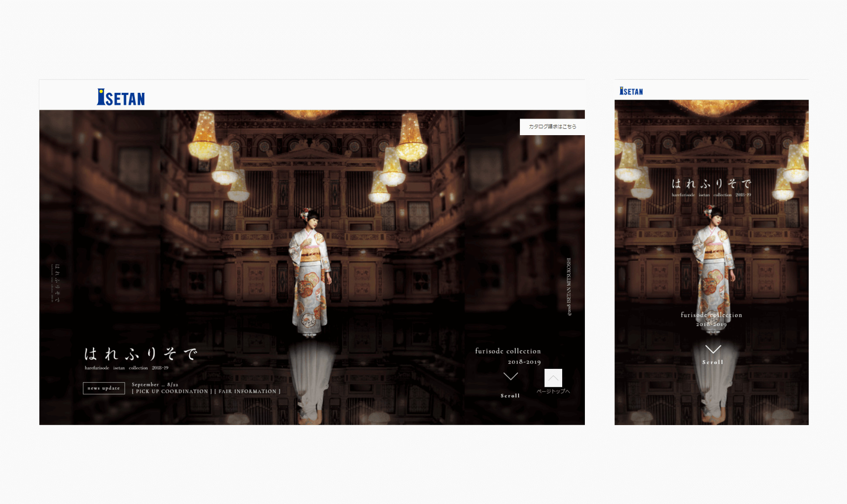Click the kimono model in mobile hero image
Image resolution: width=847 pixels, height=504 pixels.
tap(714, 266)
